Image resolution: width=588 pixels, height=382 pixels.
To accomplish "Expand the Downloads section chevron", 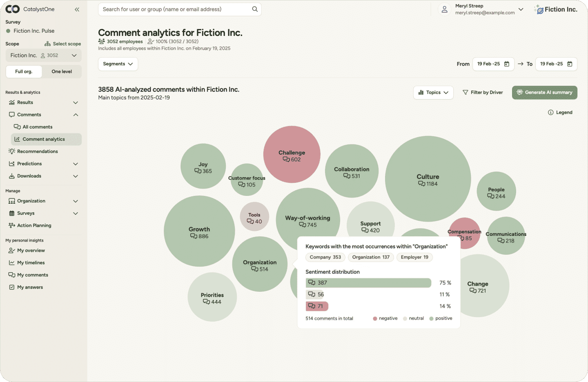I will [76, 176].
